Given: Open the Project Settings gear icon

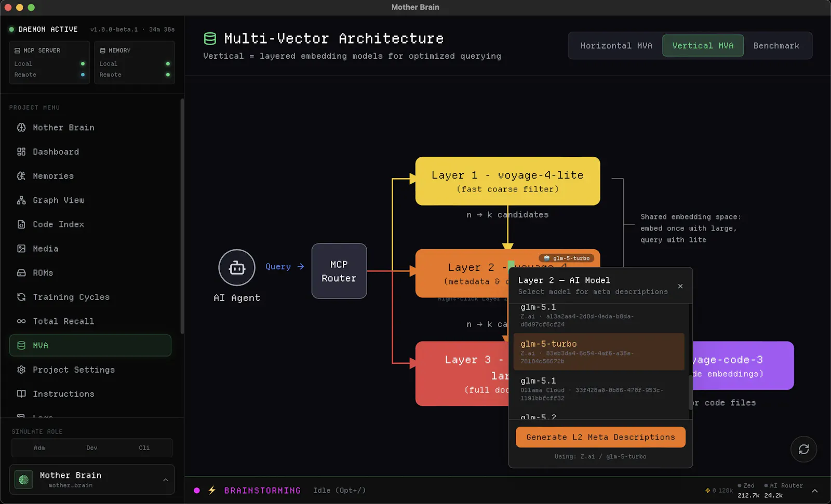Looking at the screenshot, I should coord(21,370).
